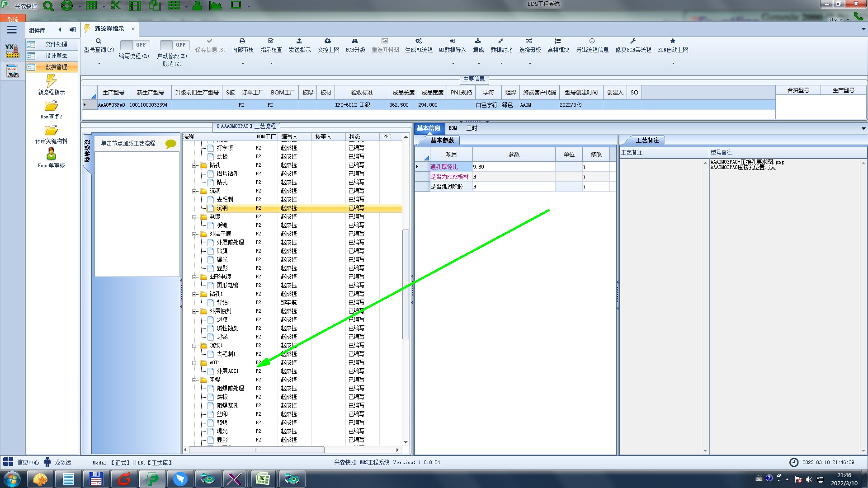Image resolution: width=868 pixels, height=488 pixels.
Task: Collapse the 阻焊 tree folder
Action: (x=194, y=380)
